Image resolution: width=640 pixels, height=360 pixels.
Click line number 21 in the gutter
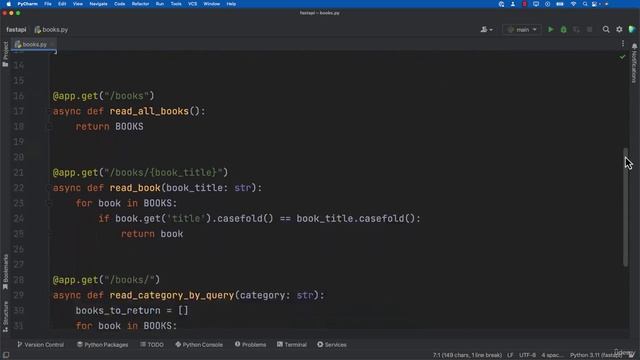(x=18, y=173)
